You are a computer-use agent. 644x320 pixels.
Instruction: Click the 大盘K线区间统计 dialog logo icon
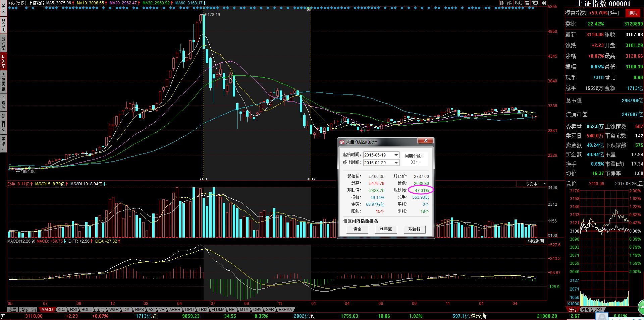[x=342, y=142]
